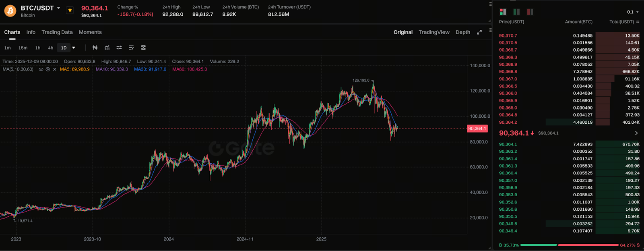Open the 0.1 price precision dropdown
Screen dimensions: 644x251
pyautogui.click(x=633, y=12)
